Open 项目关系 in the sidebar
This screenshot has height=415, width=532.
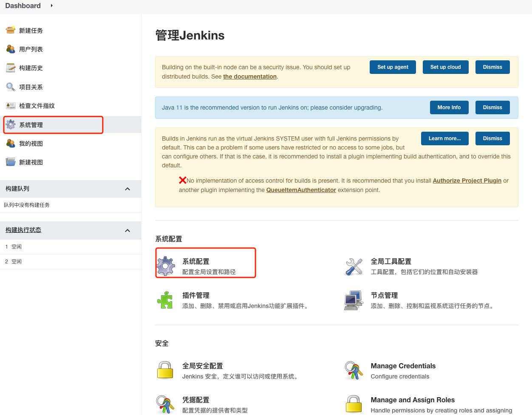[31, 87]
